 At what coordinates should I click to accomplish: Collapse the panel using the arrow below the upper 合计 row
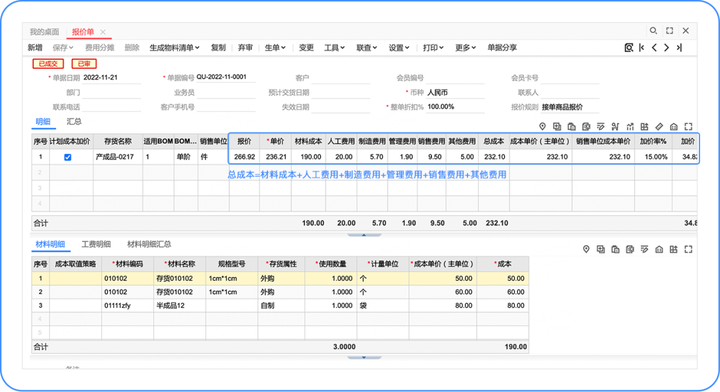pyautogui.click(x=364, y=235)
